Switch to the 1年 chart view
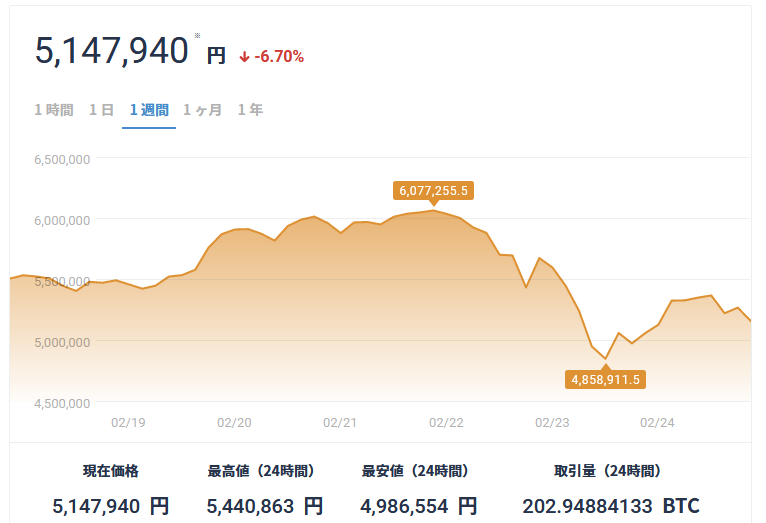 (x=250, y=110)
